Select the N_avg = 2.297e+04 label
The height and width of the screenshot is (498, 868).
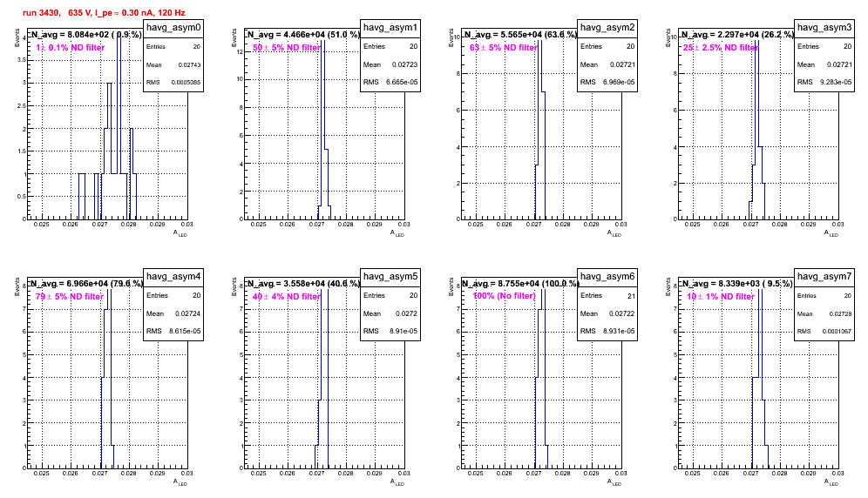point(737,35)
